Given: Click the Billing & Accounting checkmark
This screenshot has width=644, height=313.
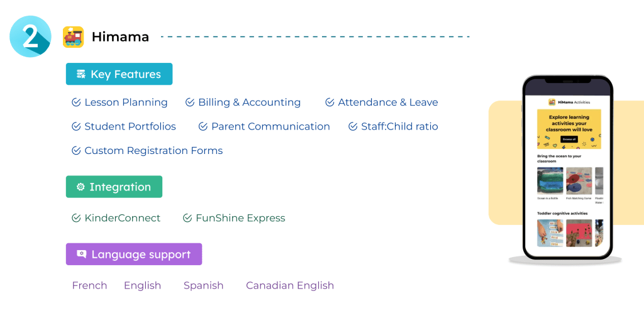Looking at the screenshot, I should [x=190, y=102].
